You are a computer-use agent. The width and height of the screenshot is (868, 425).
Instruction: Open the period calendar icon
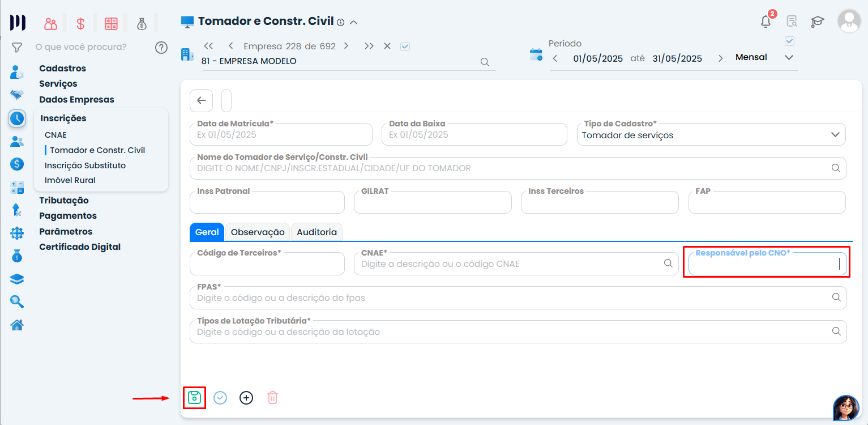[x=536, y=55]
